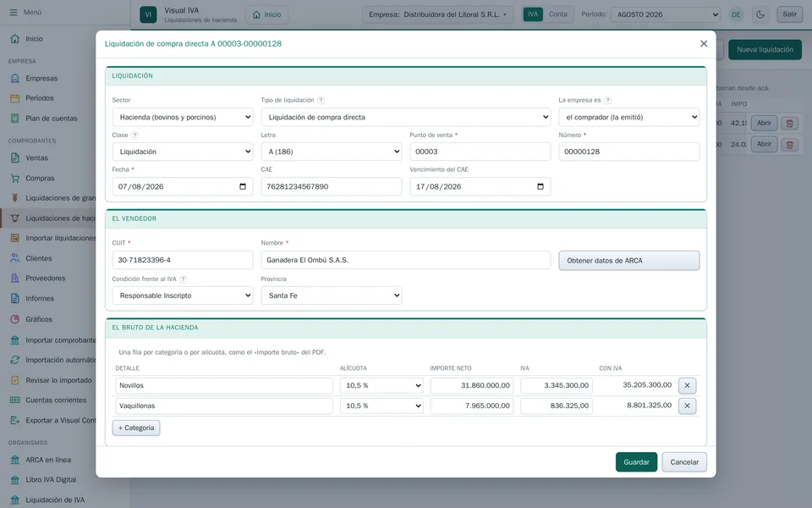Image resolution: width=812 pixels, height=508 pixels.
Task: Add a row with + Categoría
Action: point(136,428)
